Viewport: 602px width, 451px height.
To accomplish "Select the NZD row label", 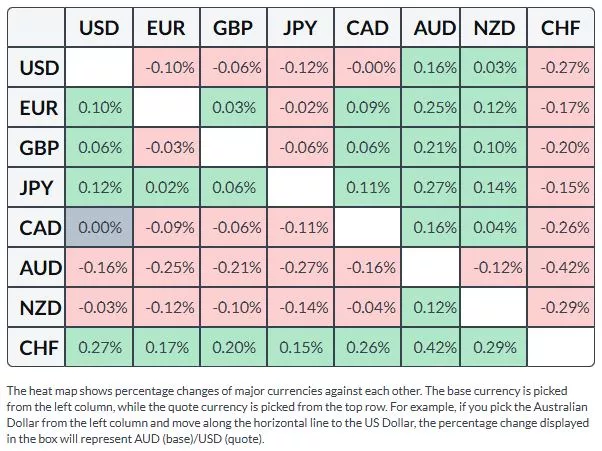I will [x=39, y=308].
